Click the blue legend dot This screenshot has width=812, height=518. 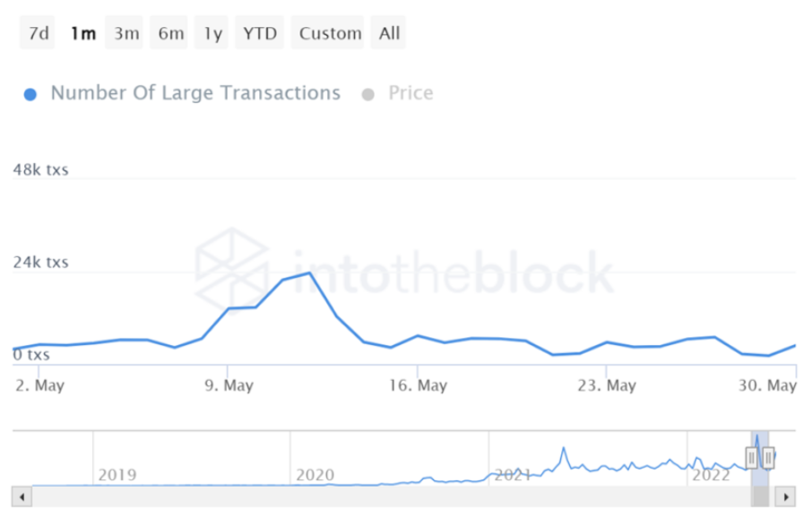(x=30, y=94)
